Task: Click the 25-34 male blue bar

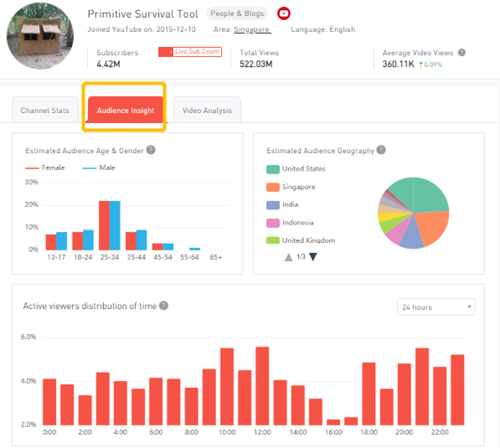Action: click(115, 225)
